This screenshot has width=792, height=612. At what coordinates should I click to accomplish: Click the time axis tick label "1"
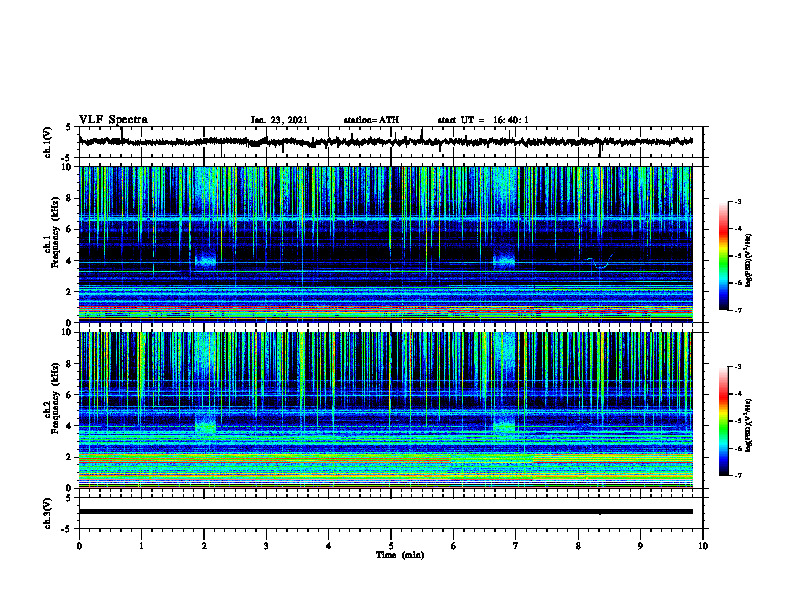tap(141, 546)
